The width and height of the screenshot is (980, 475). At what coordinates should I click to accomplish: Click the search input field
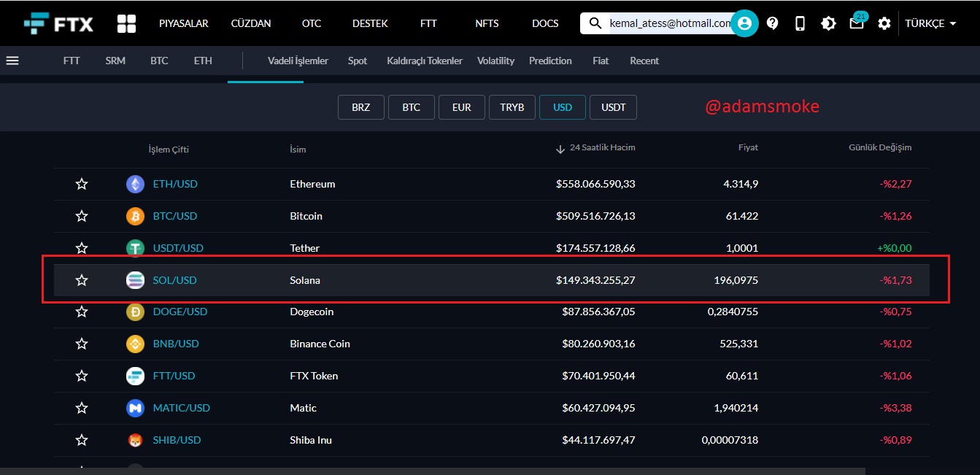(669, 23)
